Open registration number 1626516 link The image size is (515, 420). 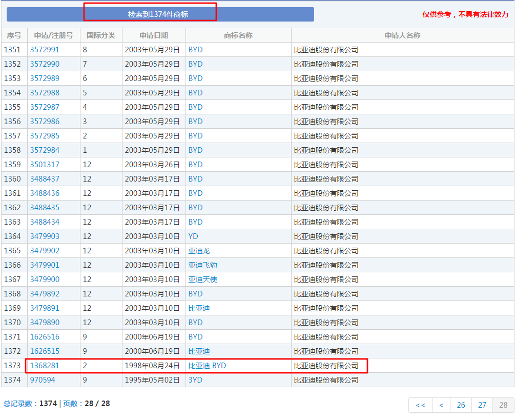coord(45,337)
